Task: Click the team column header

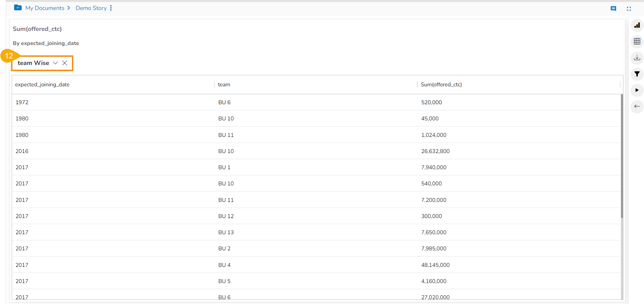Action: tap(224, 85)
